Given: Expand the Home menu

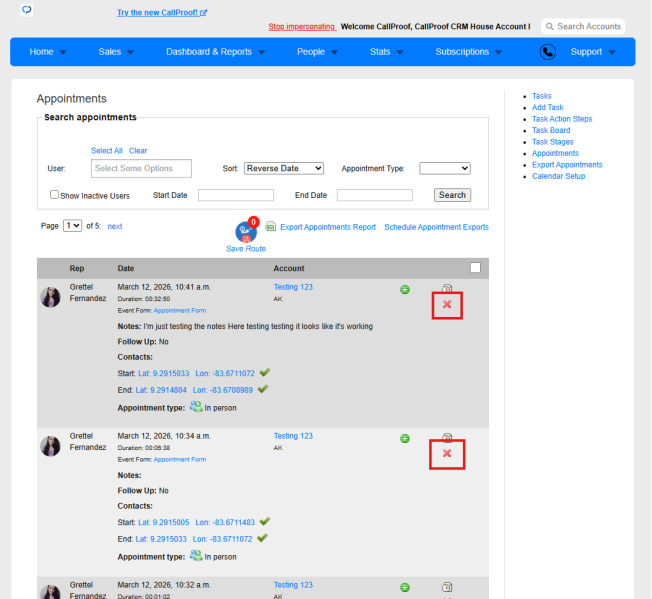Looking at the screenshot, I should (47, 52).
